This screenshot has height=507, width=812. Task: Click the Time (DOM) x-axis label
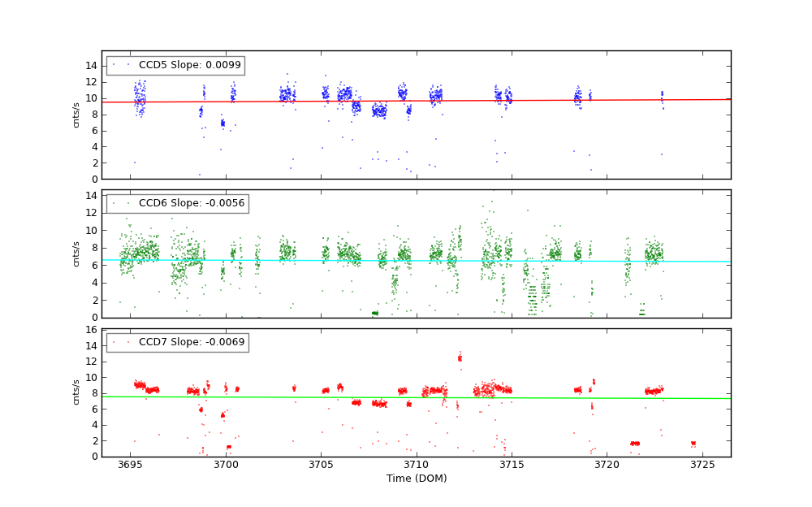point(416,479)
